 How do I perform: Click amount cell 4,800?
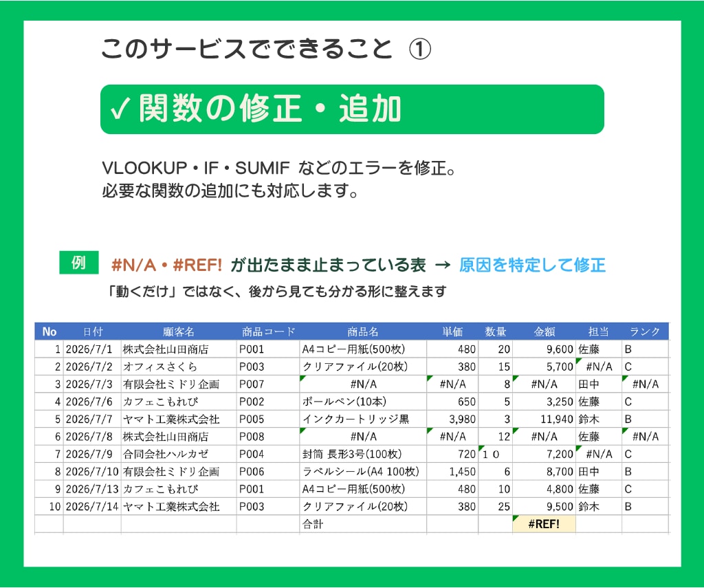pyautogui.click(x=544, y=489)
